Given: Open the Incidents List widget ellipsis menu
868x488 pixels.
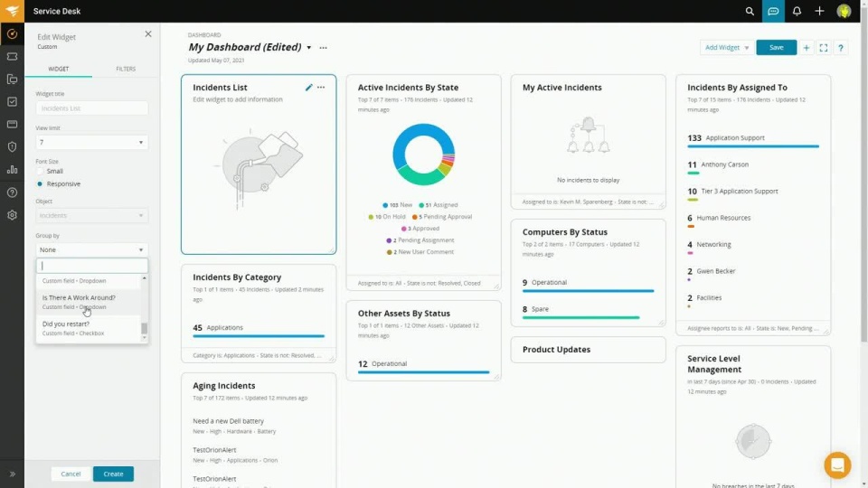Looking at the screenshot, I should pyautogui.click(x=321, y=88).
